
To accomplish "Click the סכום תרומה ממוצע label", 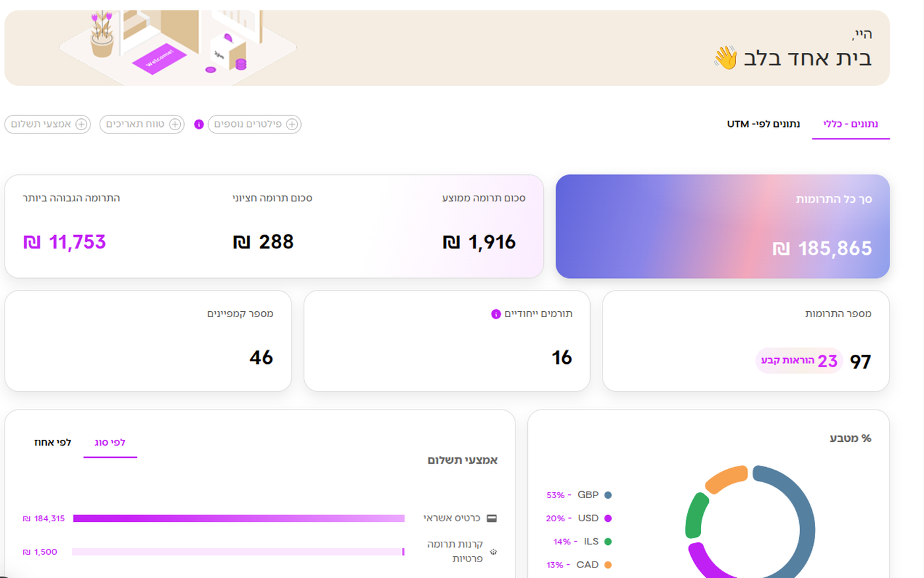I will [x=484, y=198].
